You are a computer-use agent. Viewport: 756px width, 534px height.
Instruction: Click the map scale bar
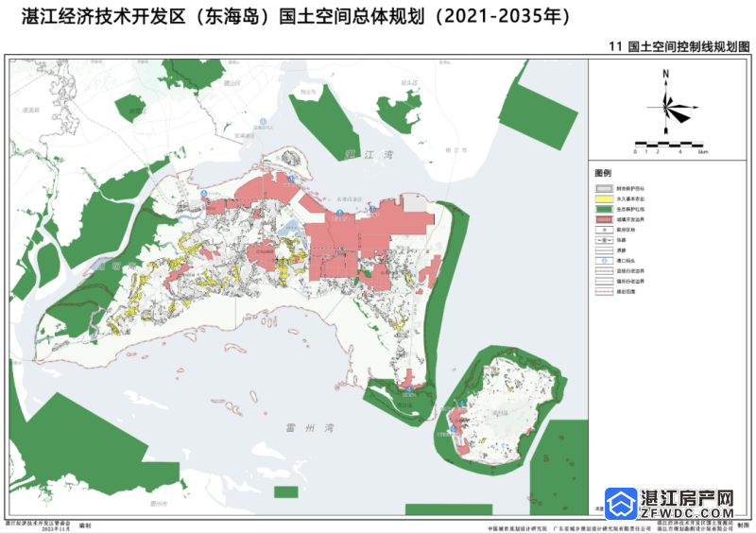669,145
